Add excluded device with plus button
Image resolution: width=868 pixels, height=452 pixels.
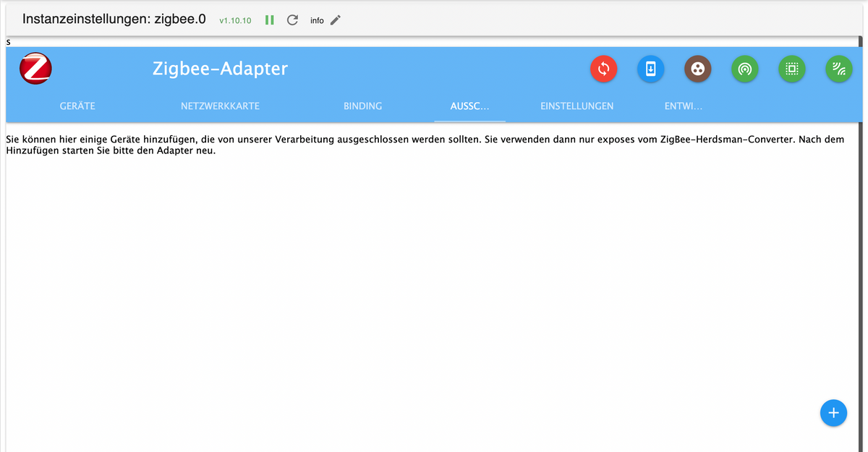pyautogui.click(x=833, y=412)
